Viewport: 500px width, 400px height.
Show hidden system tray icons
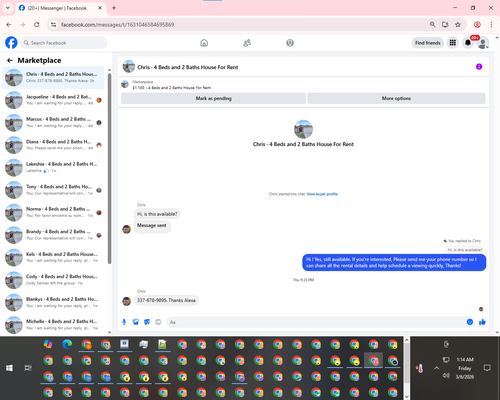point(436,368)
